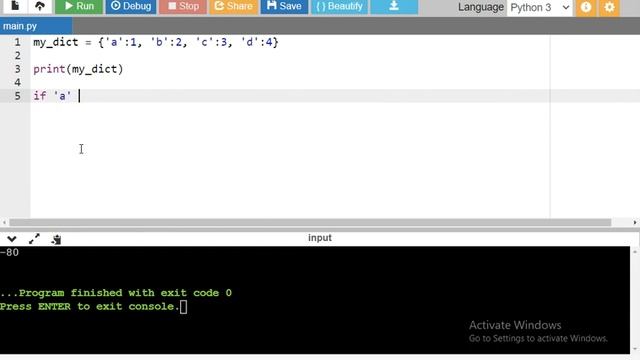
Task: Open the settings gear icon
Action: click(609, 7)
